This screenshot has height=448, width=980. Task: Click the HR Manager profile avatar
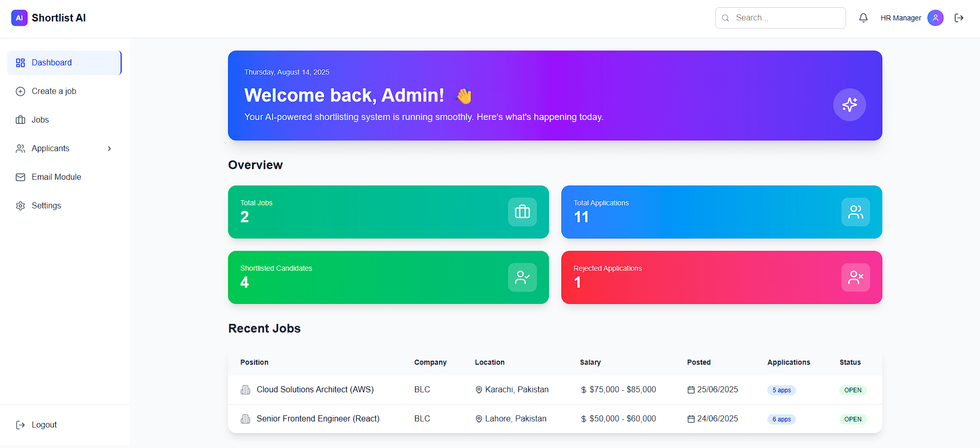(x=935, y=18)
